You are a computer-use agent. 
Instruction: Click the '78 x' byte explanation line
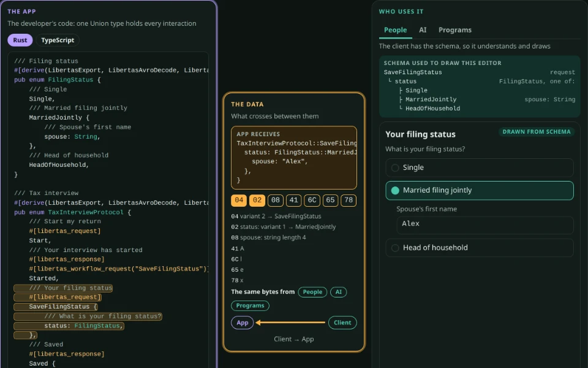click(x=238, y=280)
